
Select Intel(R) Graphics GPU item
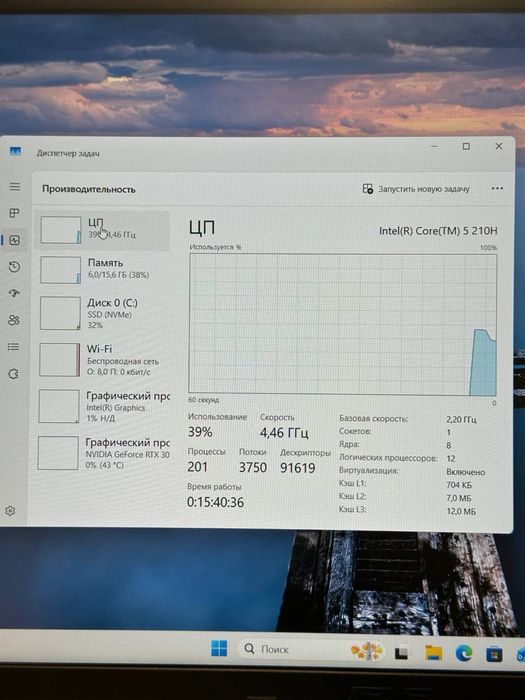pos(102,406)
